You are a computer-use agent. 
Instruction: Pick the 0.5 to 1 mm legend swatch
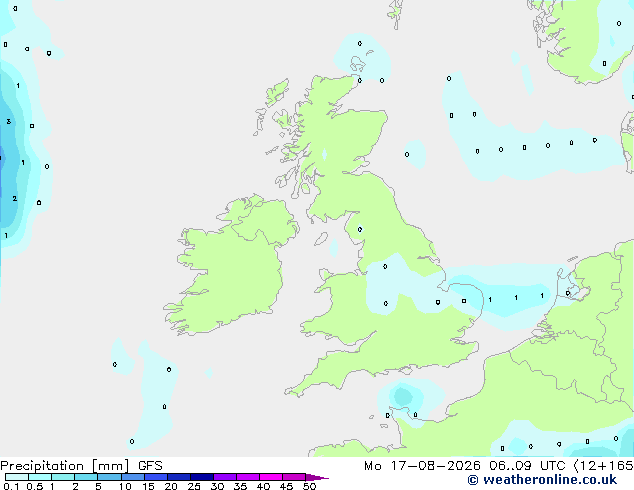pos(40,477)
